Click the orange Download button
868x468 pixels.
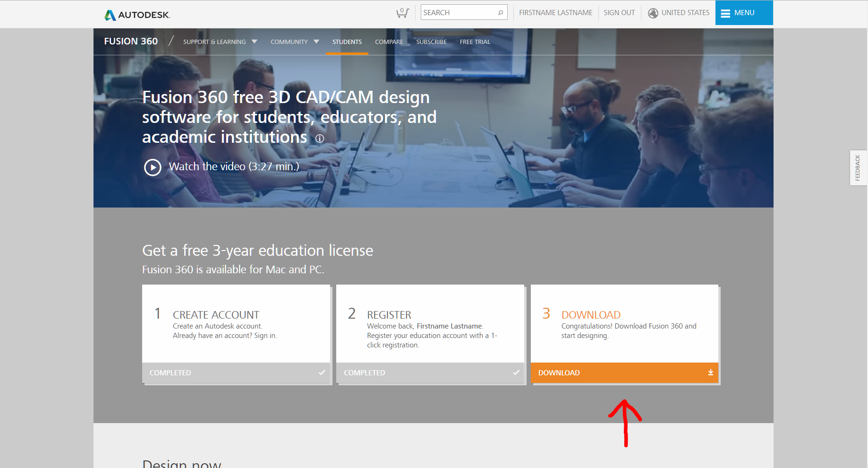point(623,373)
